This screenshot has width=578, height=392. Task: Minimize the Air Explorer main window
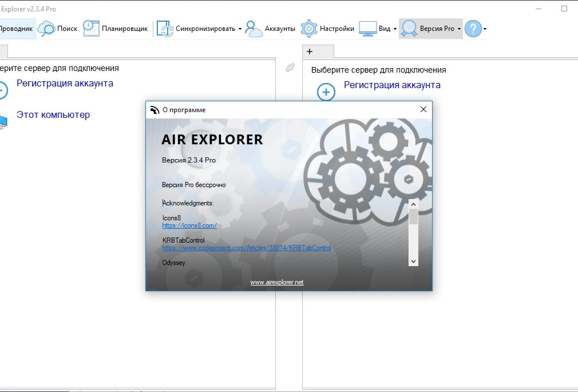pos(539,9)
